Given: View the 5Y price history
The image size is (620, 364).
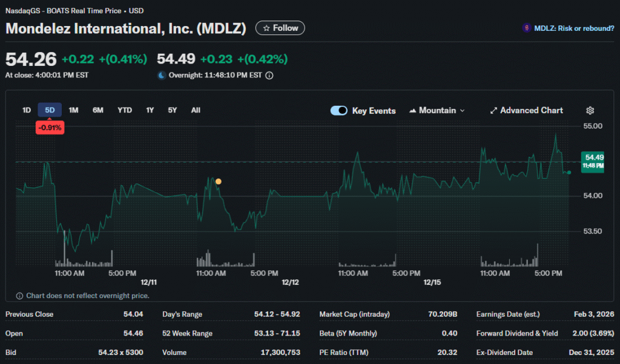Looking at the screenshot, I should pyautogui.click(x=173, y=110).
